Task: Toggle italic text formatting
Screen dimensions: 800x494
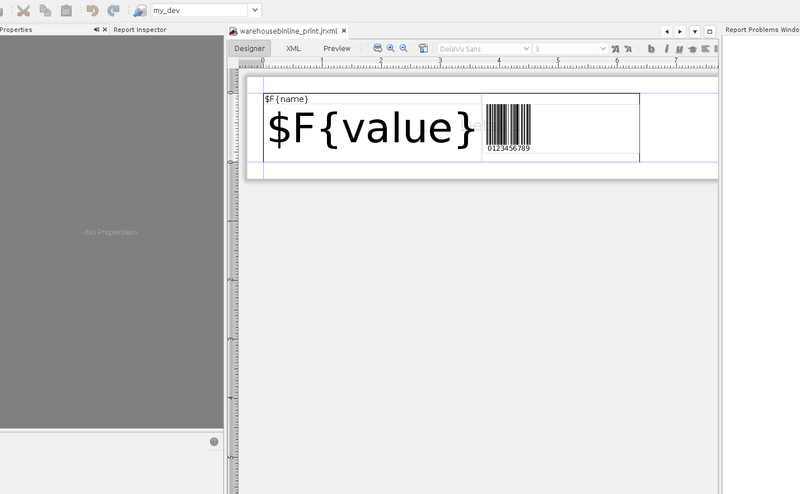Action: [666, 48]
